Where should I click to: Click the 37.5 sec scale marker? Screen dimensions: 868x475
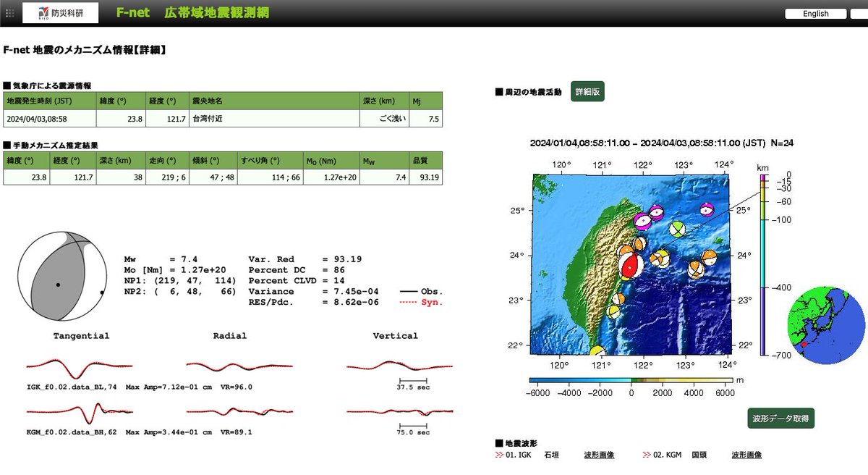414,384
